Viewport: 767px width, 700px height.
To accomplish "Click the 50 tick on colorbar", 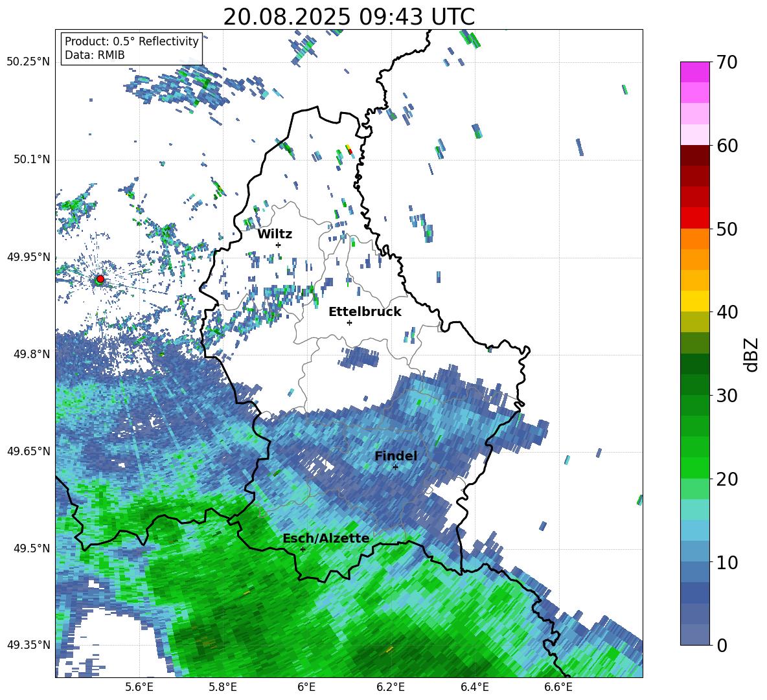I will click(x=727, y=229).
